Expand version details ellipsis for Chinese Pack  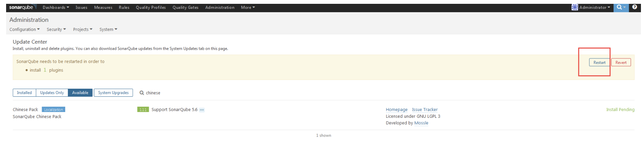[202, 110]
